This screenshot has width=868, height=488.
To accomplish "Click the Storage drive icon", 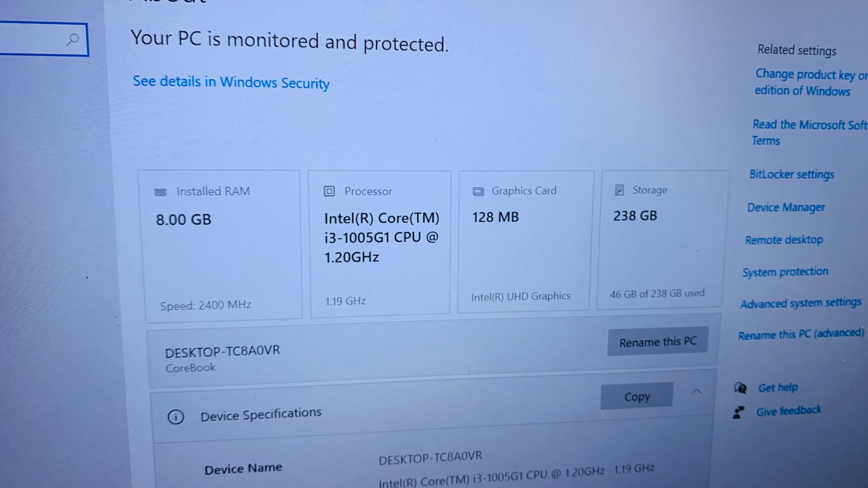I will pos(619,190).
